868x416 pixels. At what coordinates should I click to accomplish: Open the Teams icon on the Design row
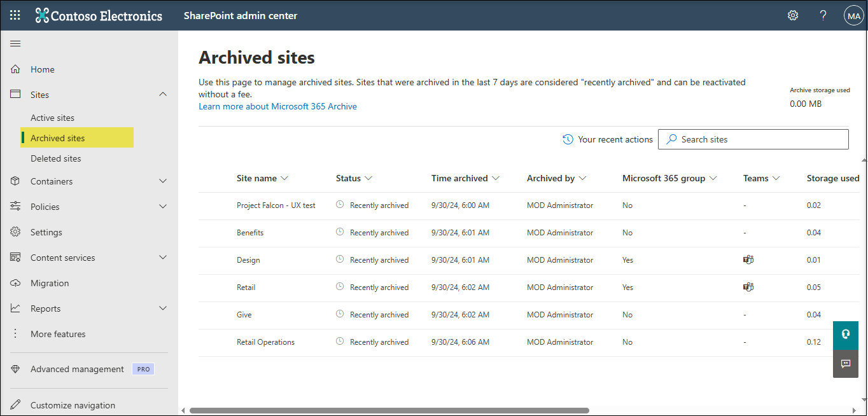pos(748,260)
